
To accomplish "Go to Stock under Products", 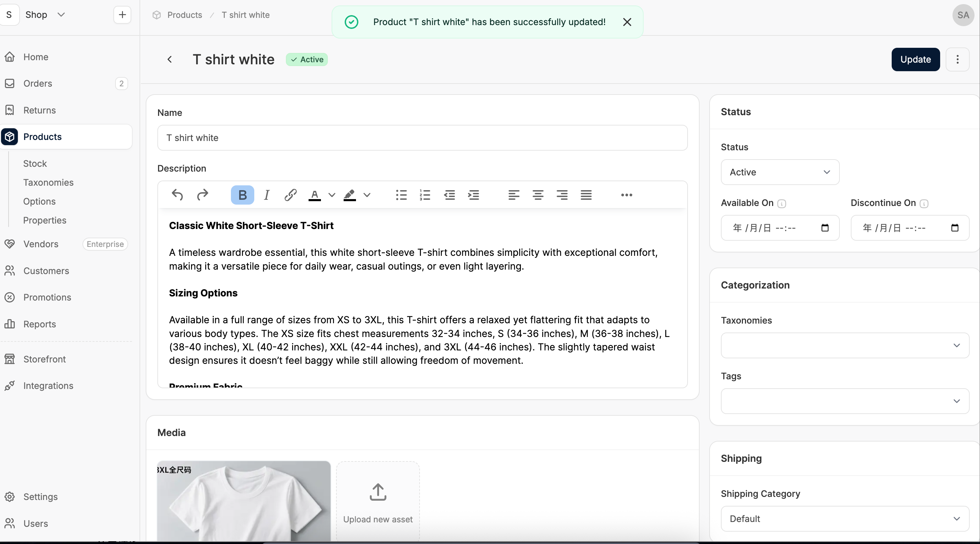I will (35, 163).
